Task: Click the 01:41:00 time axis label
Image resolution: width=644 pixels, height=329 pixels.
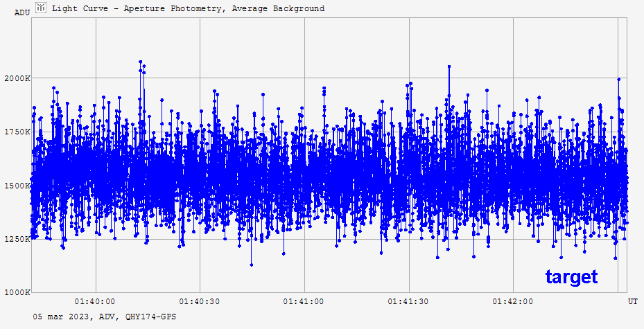Action: [304, 301]
